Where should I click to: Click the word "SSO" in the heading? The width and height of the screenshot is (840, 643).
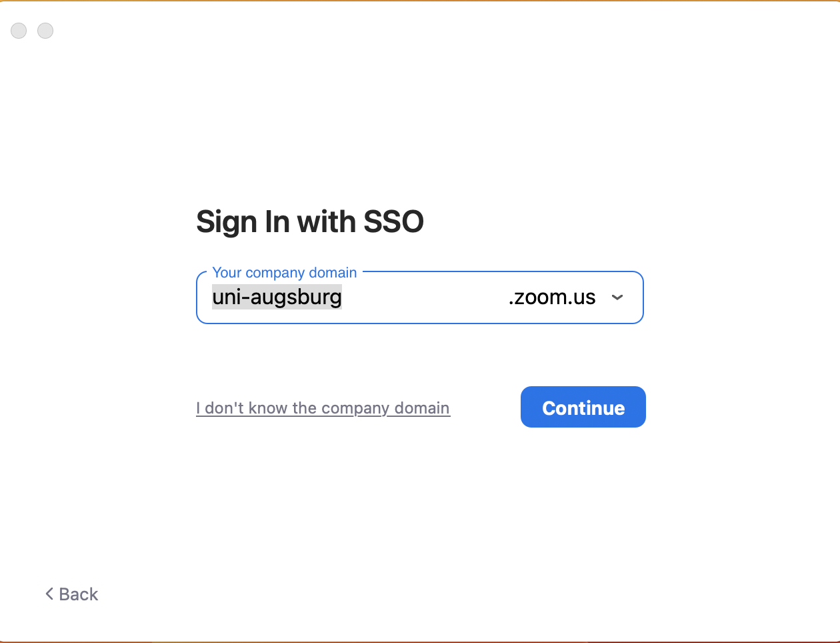393,221
